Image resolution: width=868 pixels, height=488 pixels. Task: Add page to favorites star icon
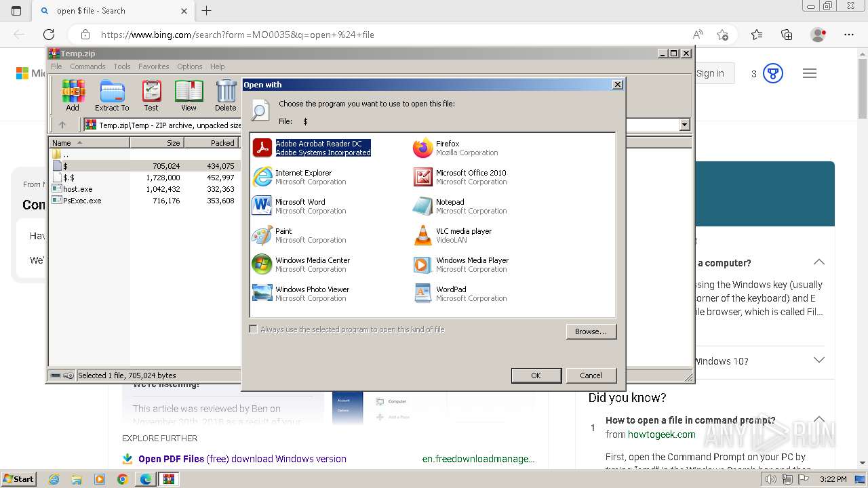click(x=722, y=35)
